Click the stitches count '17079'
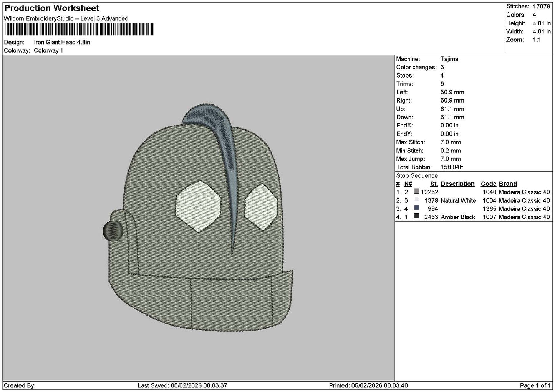555x392 pixels. [541, 7]
